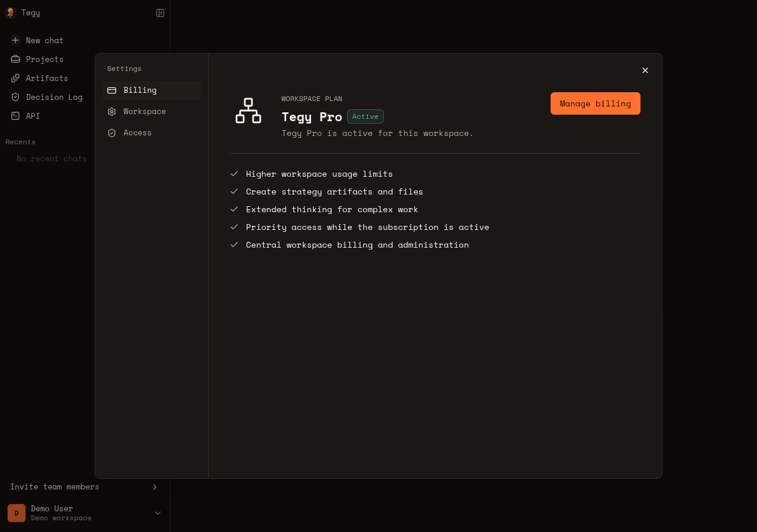
Task: Expand the Demo User account menu chevron
Action: (x=158, y=513)
